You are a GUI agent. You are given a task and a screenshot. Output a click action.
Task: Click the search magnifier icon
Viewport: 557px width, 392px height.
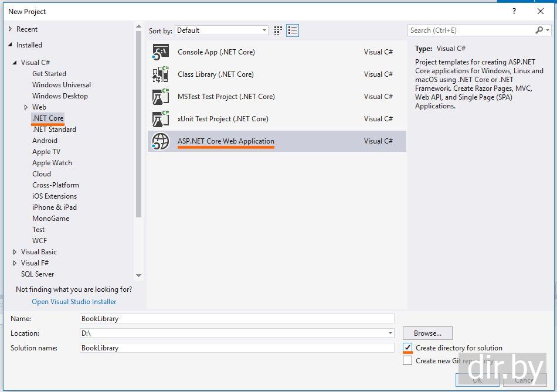539,30
